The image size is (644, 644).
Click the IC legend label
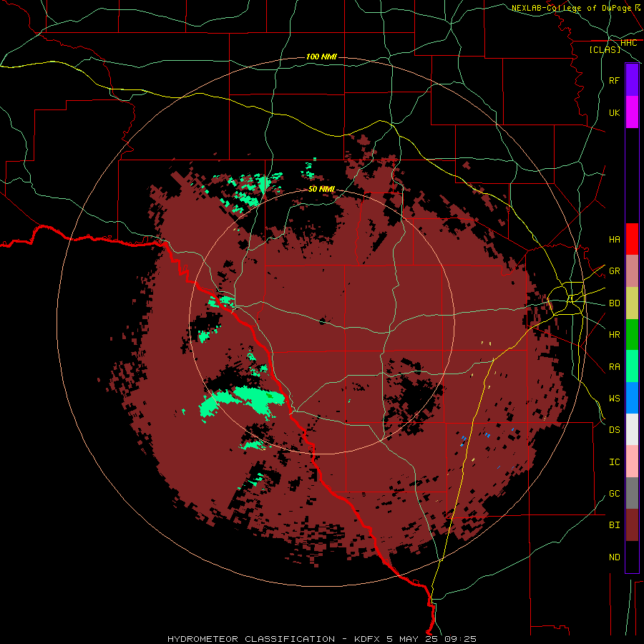[x=615, y=462]
